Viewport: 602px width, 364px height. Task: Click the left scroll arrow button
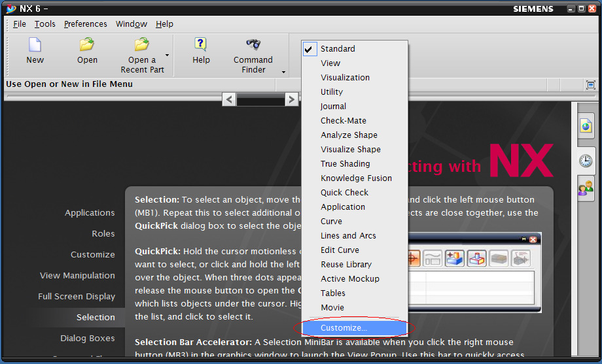[x=229, y=100]
